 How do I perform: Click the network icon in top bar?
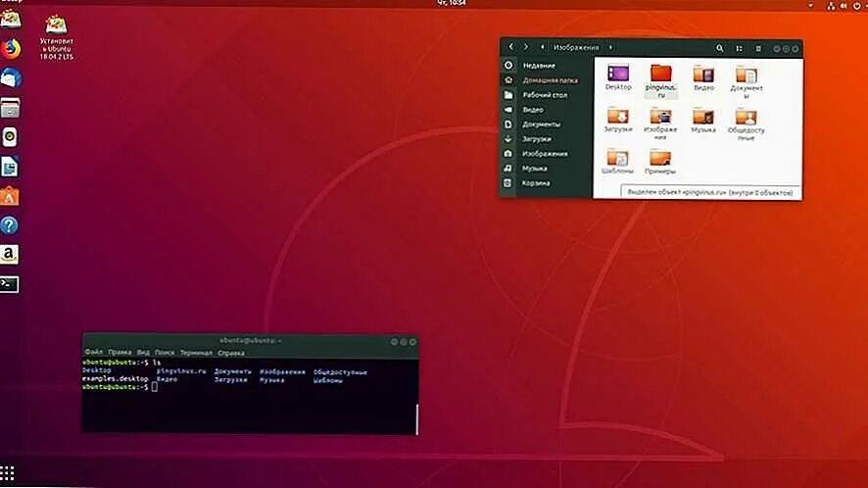831,5
